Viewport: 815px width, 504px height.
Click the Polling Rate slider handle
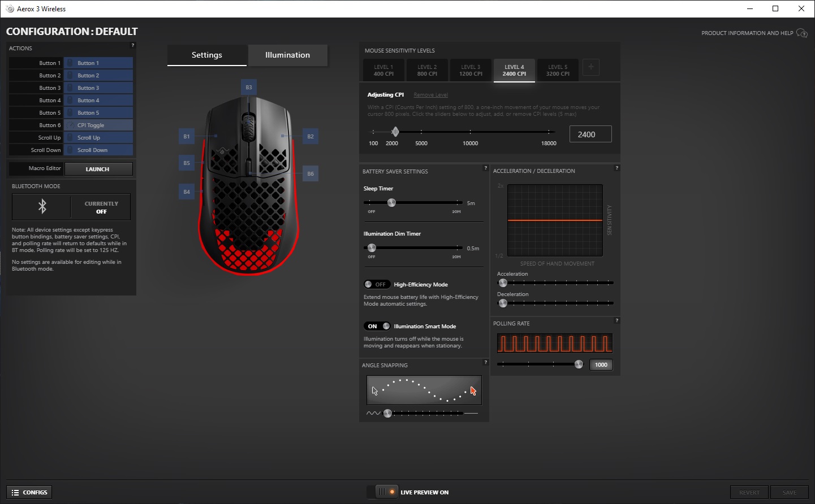(579, 364)
